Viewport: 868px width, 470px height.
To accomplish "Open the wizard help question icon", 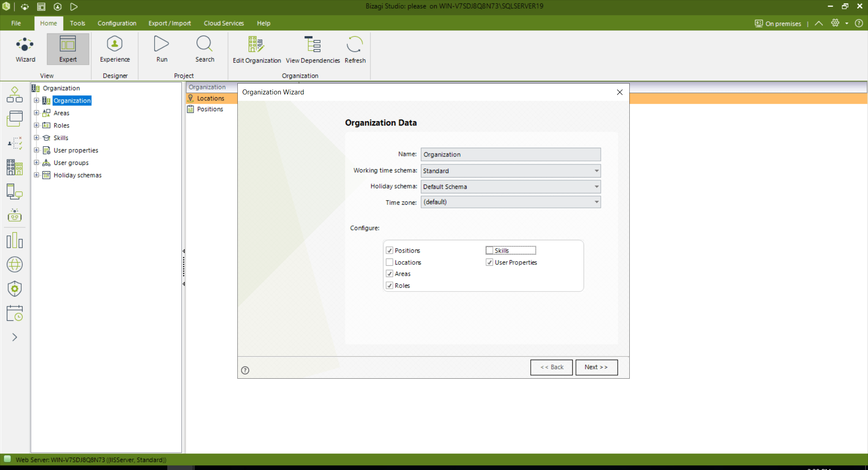I will (x=245, y=370).
